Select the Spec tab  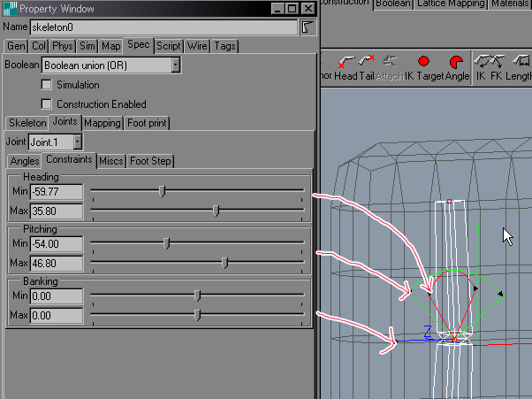click(139, 45)
